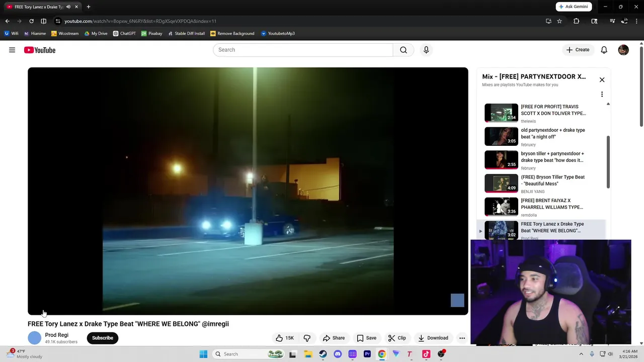Open TikTok from the taskbar
This screenshot has width=644, height=362.
[x=426, y=354]
